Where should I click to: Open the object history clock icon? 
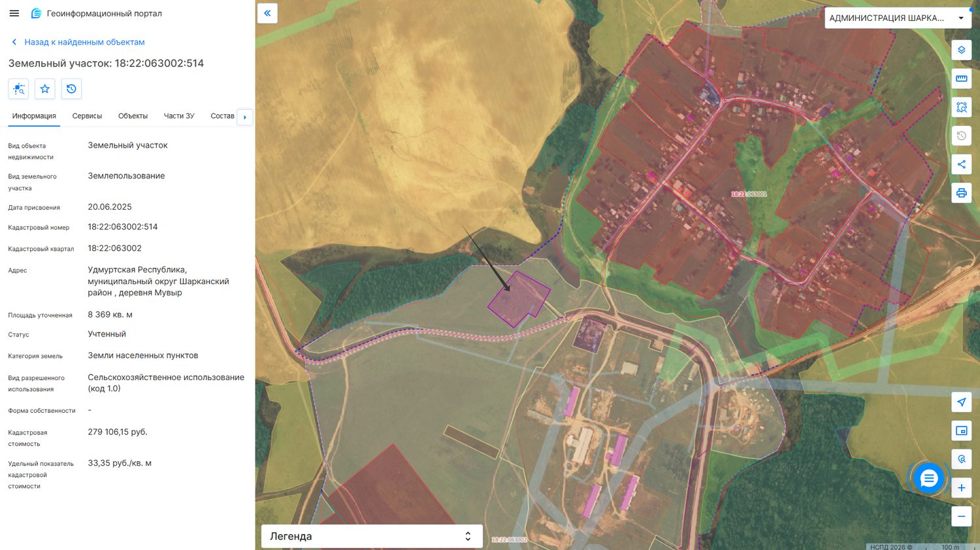tap(71, 89)
